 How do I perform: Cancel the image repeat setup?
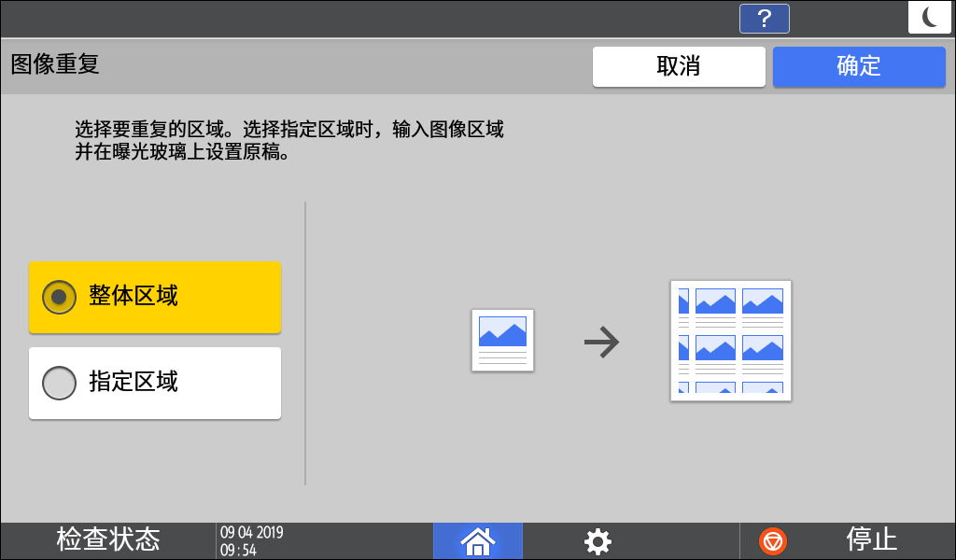(679, 66)
